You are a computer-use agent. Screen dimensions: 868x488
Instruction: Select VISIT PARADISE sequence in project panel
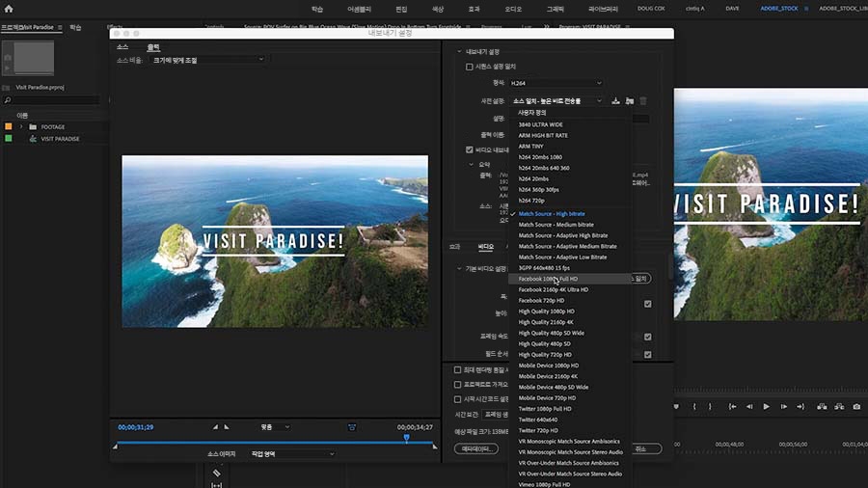click(x=60, y=139)
